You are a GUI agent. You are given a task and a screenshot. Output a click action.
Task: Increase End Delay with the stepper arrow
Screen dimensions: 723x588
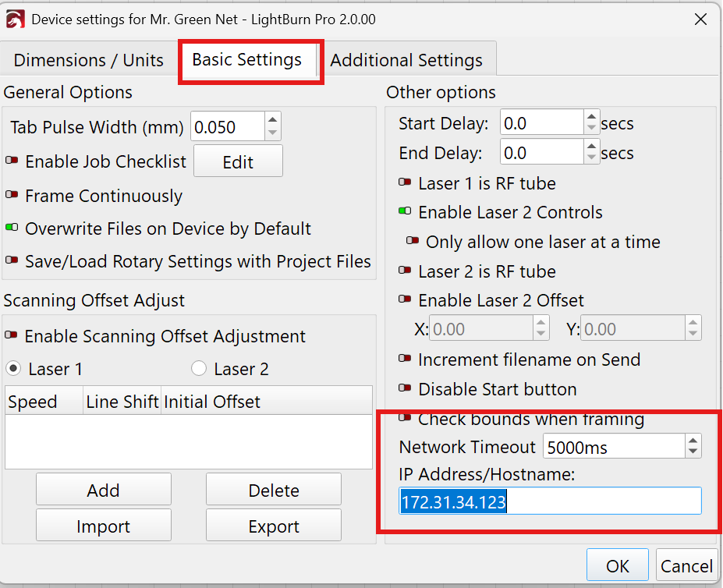pos(593,147)
